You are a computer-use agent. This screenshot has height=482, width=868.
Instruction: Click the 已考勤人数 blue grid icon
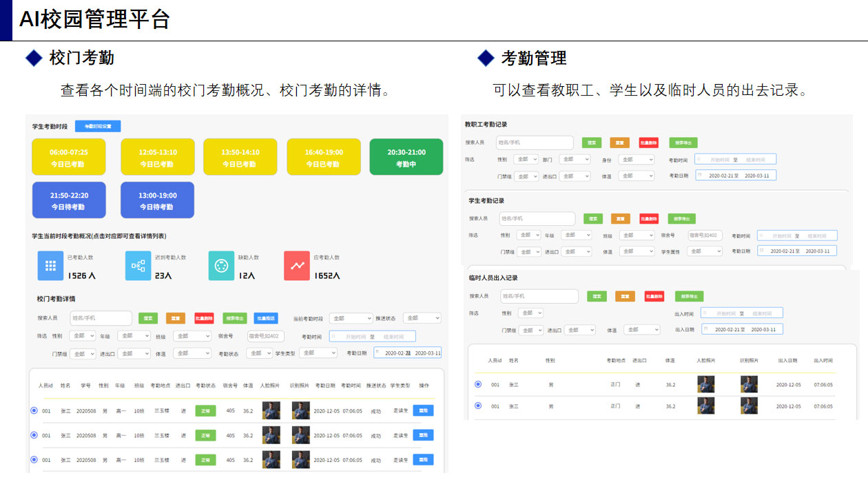tap(50, 266)
